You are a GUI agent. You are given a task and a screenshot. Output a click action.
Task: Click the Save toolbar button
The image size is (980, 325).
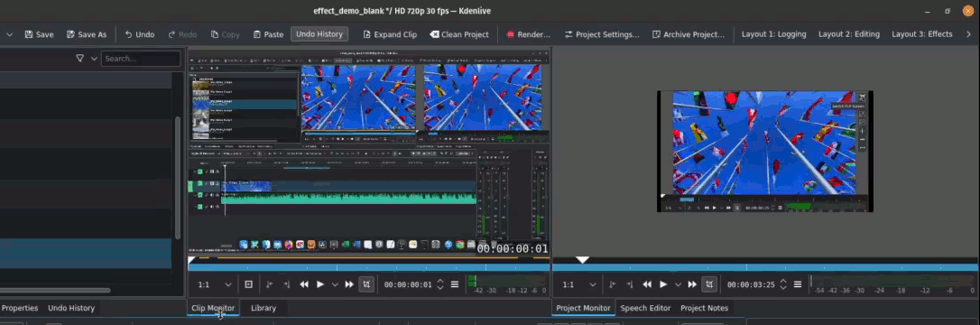point(39,34)
